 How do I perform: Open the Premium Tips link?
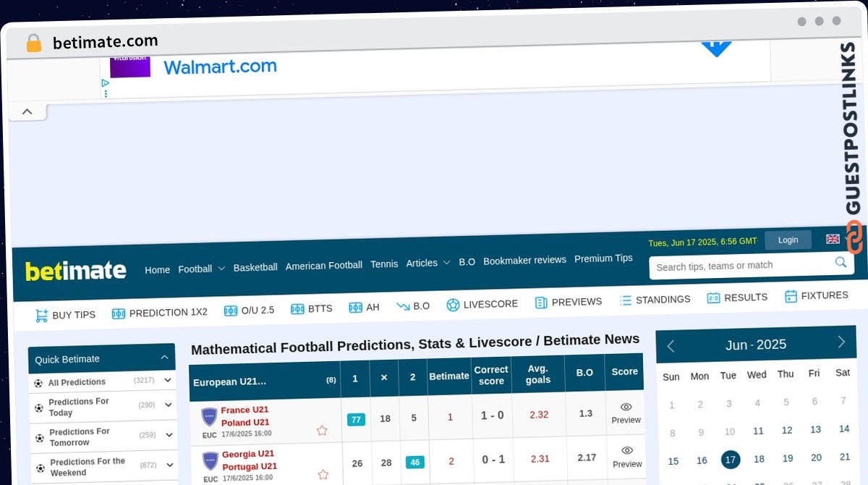pos(603,258)
